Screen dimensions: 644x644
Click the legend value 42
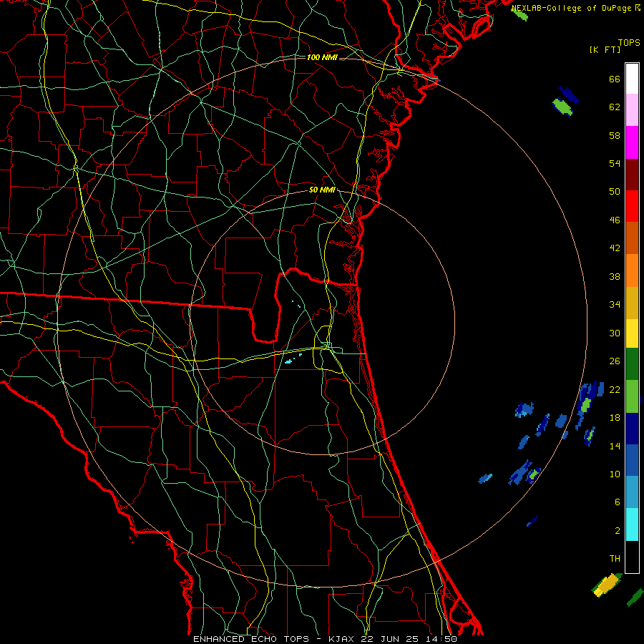[615, 248]
